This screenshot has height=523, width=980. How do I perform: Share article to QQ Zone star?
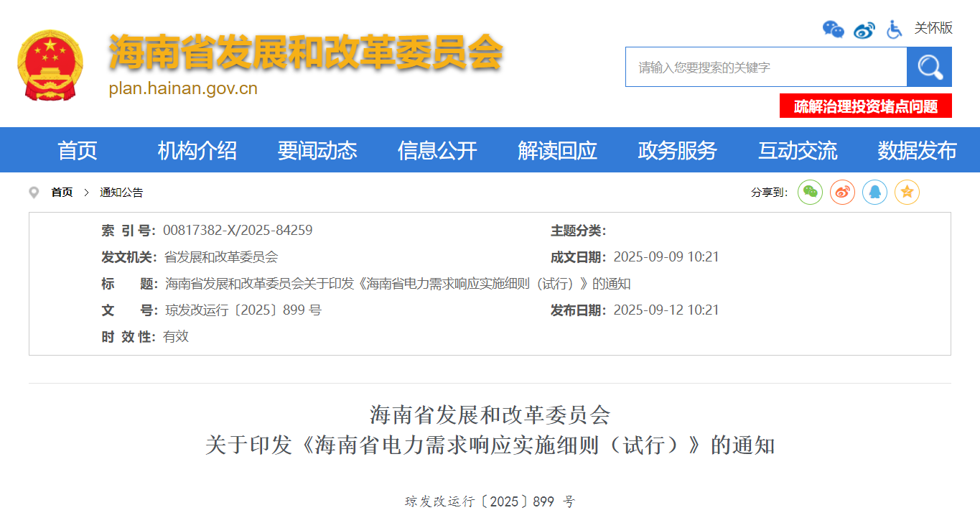click(x=907, y=192)
